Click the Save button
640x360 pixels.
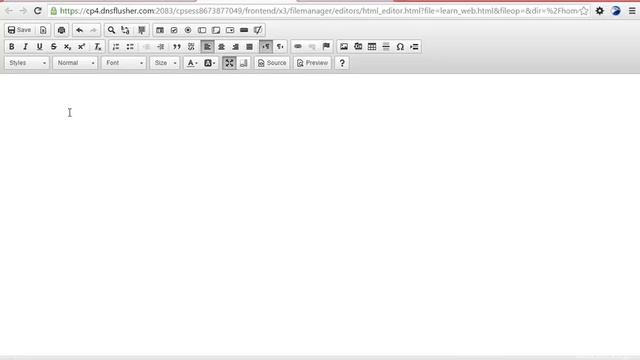click(20, 30)
